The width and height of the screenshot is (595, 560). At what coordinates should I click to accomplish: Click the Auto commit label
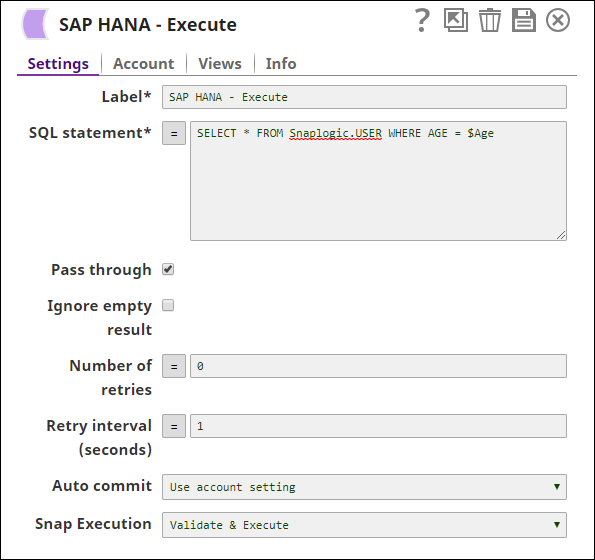point(102,486)
